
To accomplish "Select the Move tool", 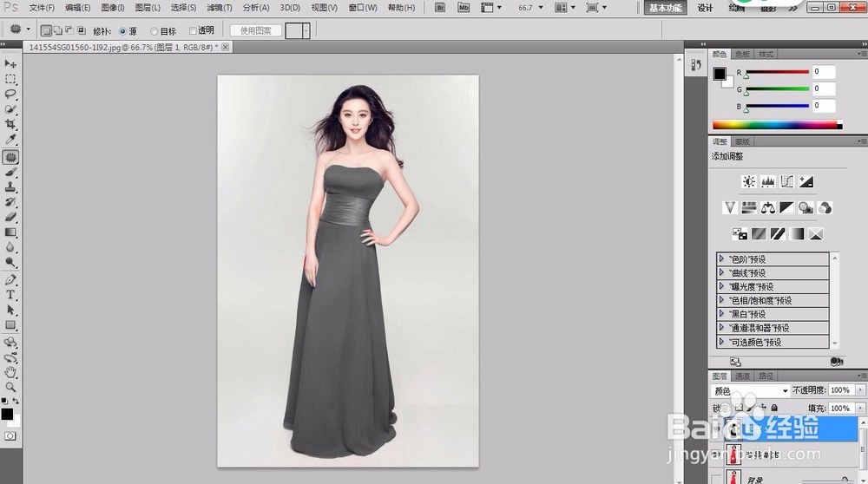I will click(10, 63).
